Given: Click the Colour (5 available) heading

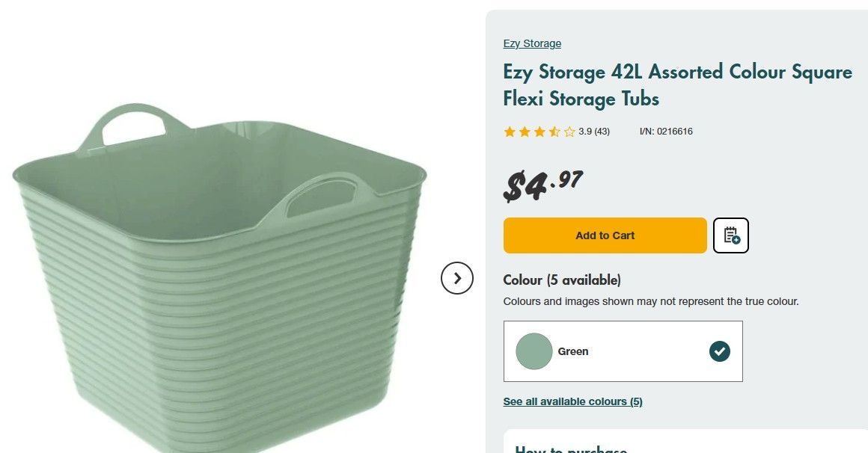Looking at the screenshot, I should pos(562,280).
